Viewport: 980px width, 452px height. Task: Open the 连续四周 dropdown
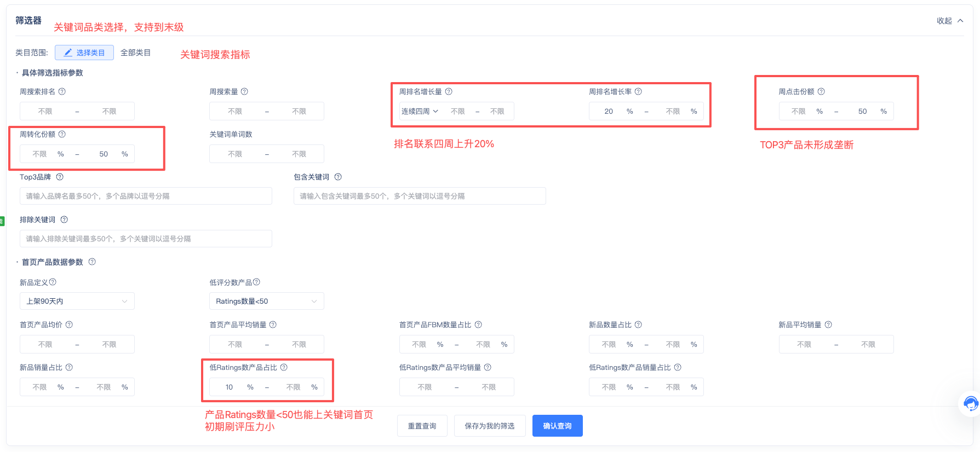tap(420, 111)
